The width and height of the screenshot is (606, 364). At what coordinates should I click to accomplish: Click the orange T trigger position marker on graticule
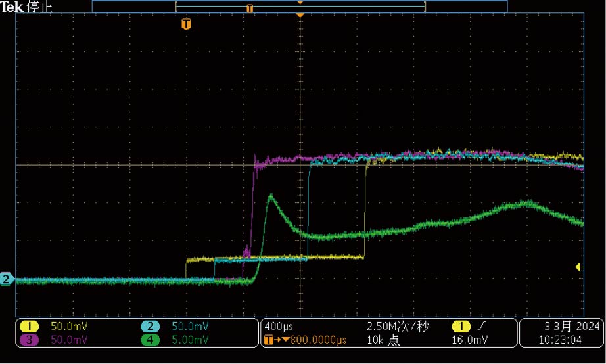pyautogui.click(x=187, y=25)
